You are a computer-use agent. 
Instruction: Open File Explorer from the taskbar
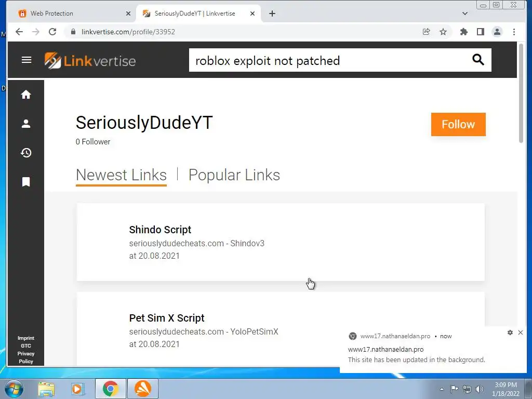pyautogui.click(x=46, y=389)
